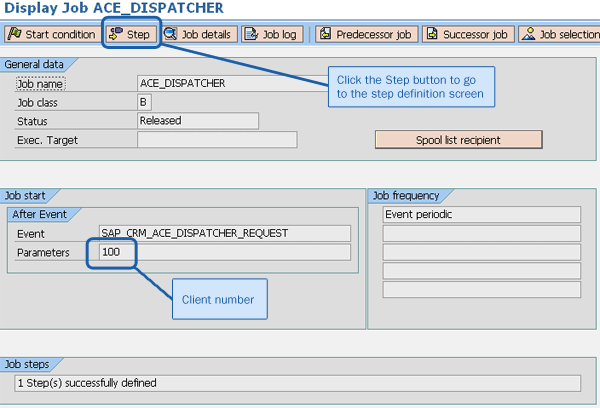View the Job log text label

279,34
